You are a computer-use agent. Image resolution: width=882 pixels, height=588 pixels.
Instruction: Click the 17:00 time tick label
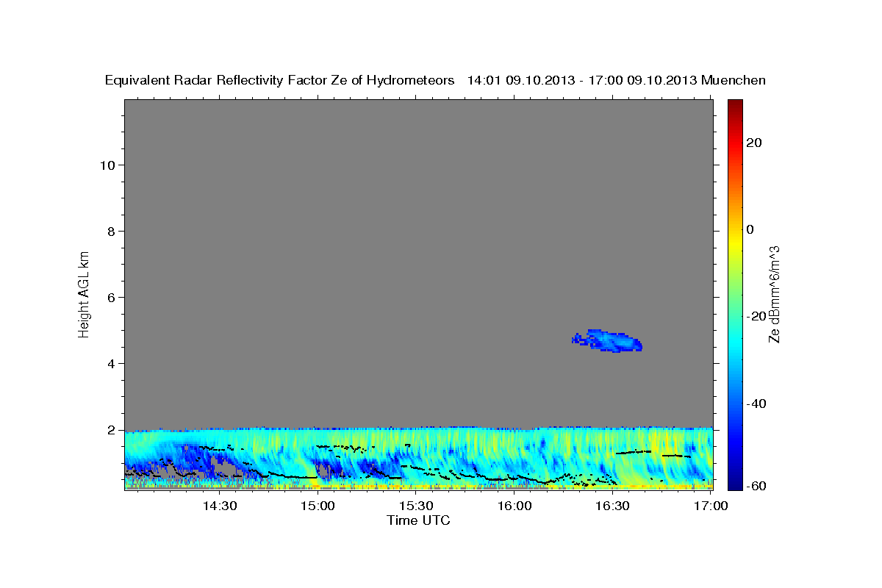tap(710, 506)
